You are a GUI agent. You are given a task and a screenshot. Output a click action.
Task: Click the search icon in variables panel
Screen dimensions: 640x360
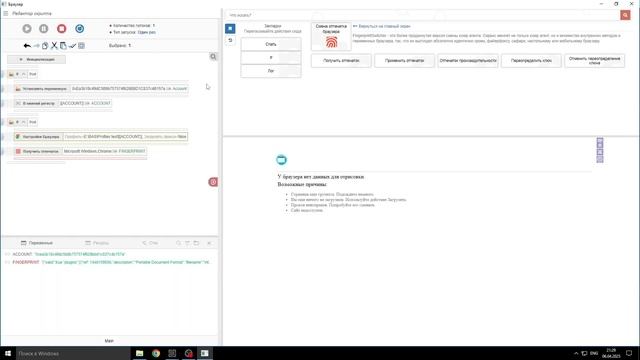tap(178, 243)
